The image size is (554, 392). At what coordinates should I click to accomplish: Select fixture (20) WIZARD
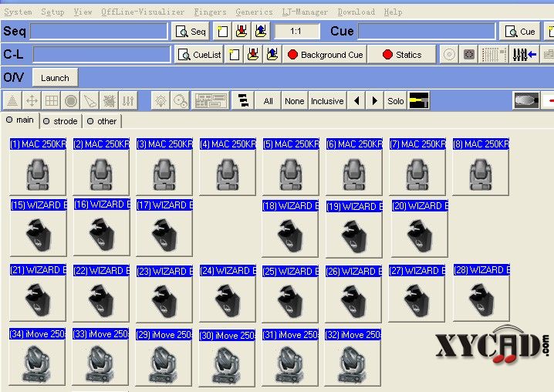pyautogui.click(x=420, y=228)
